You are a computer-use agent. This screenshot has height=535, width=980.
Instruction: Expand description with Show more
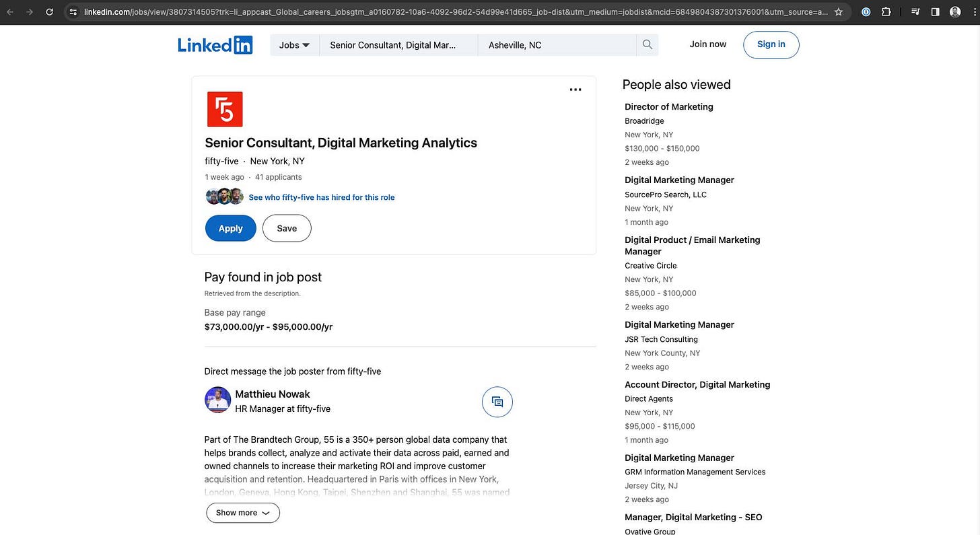pyautogui.click(x=243, y=513)
